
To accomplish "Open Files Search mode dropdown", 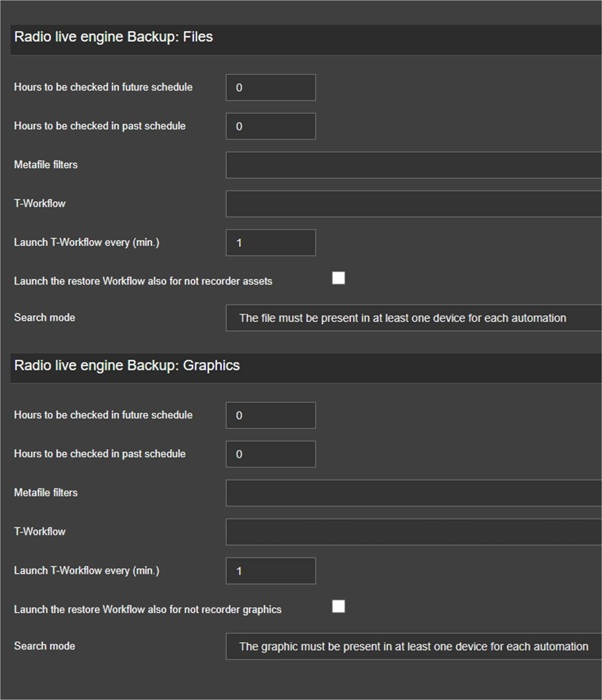I will click(413, 318).
